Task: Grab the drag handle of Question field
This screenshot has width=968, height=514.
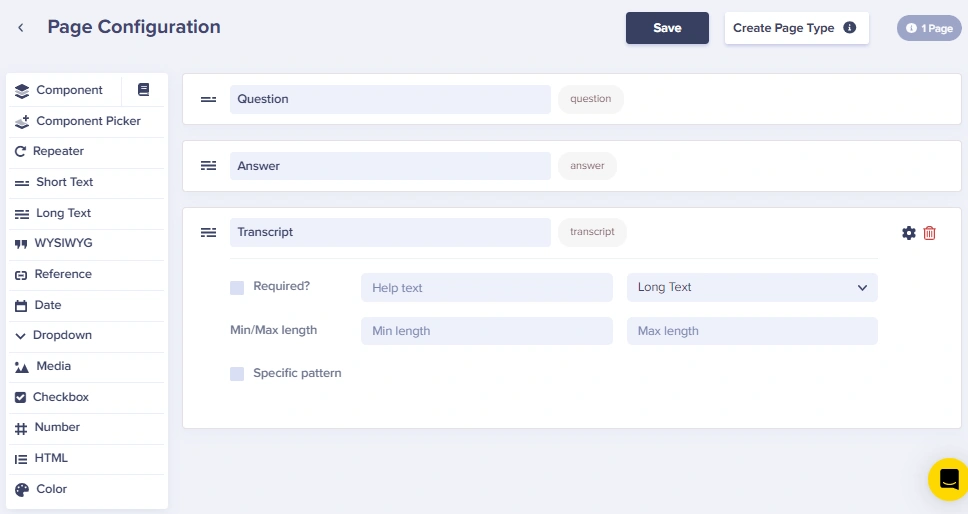Action: click(209, 99)
